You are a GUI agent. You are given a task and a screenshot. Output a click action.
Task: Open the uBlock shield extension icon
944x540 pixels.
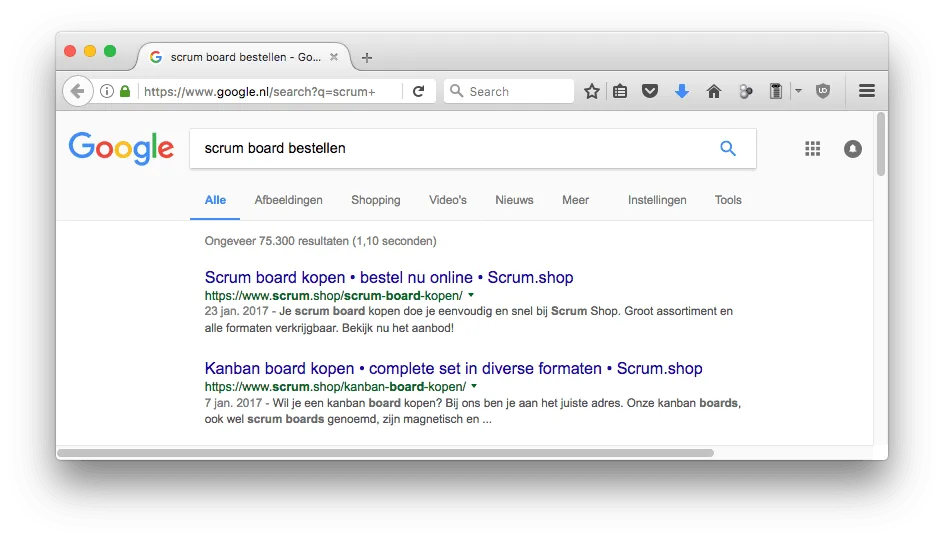click(823, 91)
